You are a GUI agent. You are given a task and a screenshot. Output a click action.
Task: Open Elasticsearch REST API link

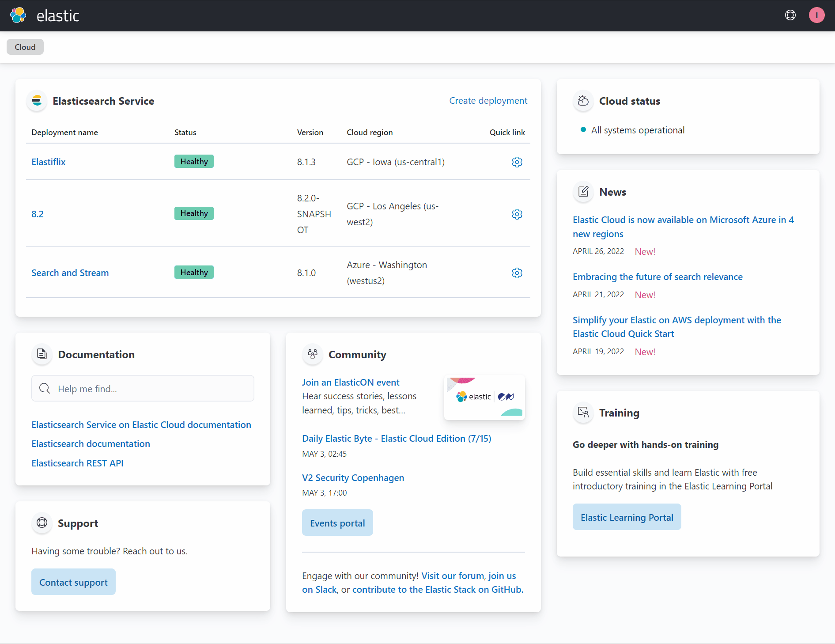77,463
